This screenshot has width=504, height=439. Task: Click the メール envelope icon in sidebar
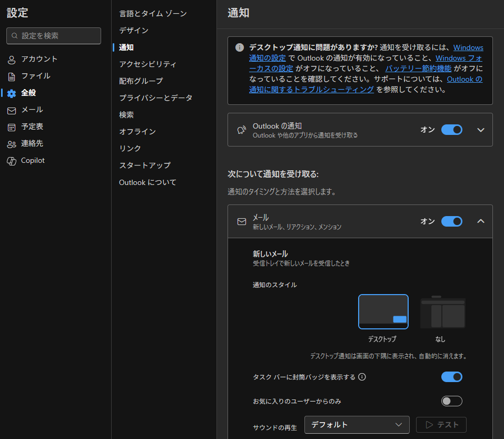tap(12, 111)
